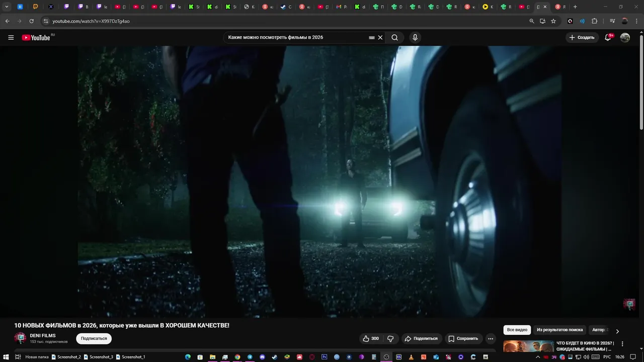Open Chrome extensions puzzle icon
Image resolution: width=644 pixels, height=362 pixels.
point(594,21)
